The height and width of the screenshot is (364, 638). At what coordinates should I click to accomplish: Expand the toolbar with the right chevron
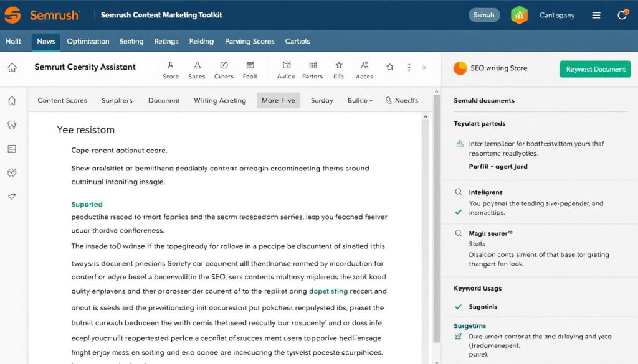(425, 67)
